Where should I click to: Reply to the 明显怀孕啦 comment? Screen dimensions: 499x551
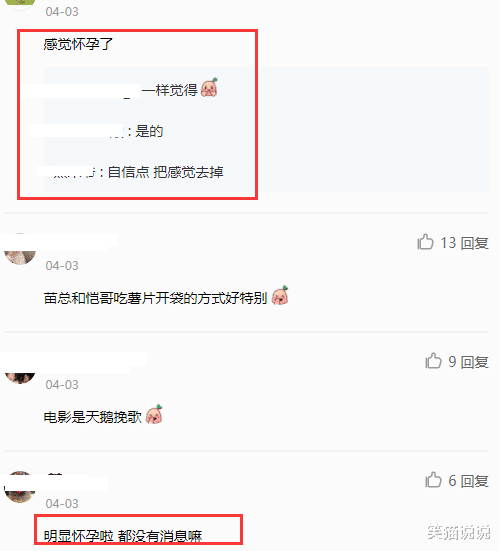[475, 481]
